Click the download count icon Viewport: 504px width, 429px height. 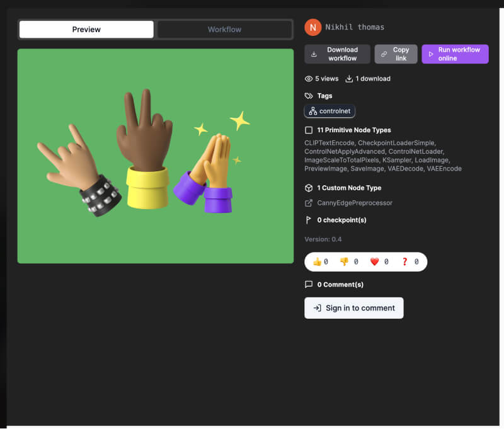[x=349, y=79]
